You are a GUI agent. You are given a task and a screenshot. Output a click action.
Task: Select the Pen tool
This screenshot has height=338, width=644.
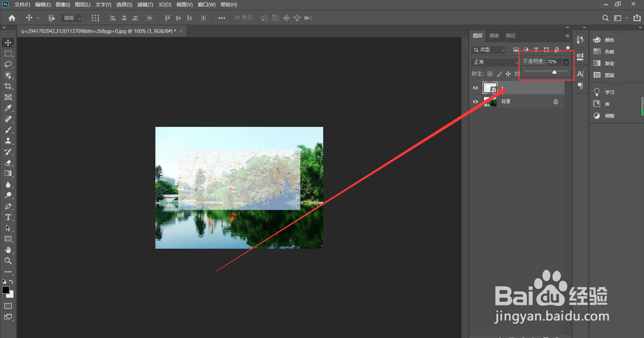pyautogui.click(x=8, y=206)
